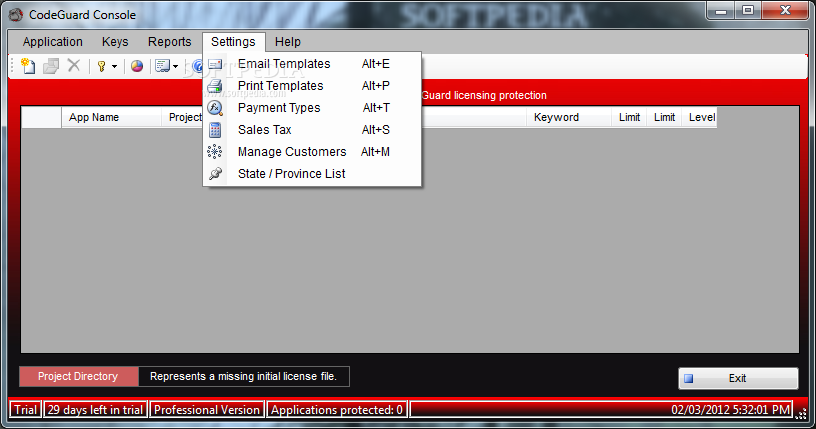Open the Application menu

click(53, 42)
